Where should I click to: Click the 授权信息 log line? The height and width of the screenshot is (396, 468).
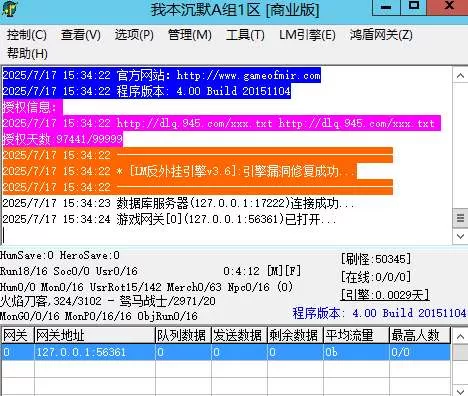pyautogui.click(x=32, y=107)
